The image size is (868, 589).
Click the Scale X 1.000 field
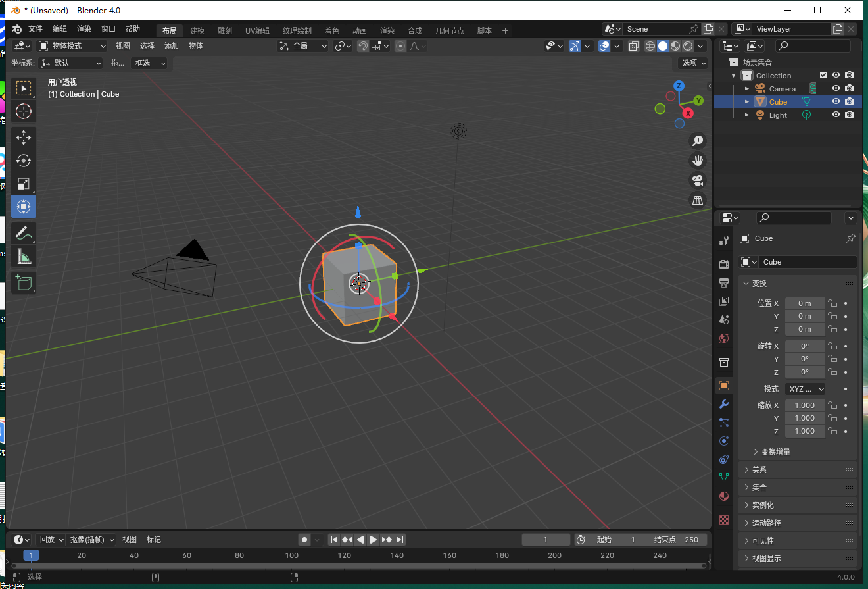click(x=805, y=405)
